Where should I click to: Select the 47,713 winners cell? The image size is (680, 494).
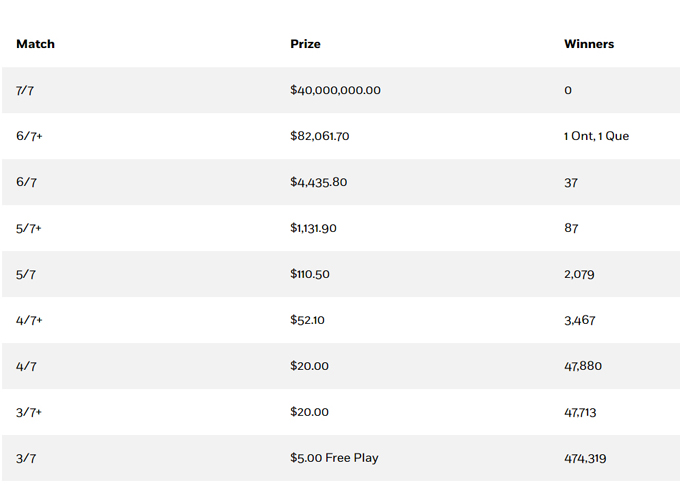[x=582, y=413]
